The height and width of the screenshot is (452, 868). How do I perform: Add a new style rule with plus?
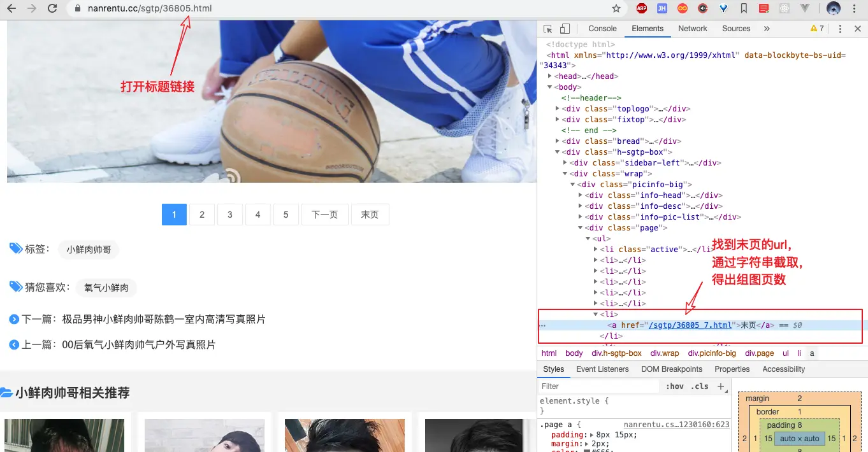721,386
